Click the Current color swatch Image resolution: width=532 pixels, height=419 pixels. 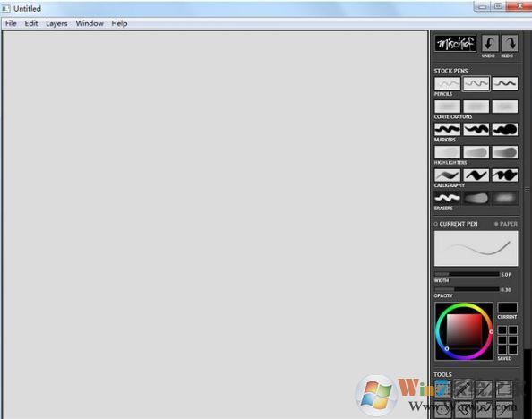(x=507, y=307)
